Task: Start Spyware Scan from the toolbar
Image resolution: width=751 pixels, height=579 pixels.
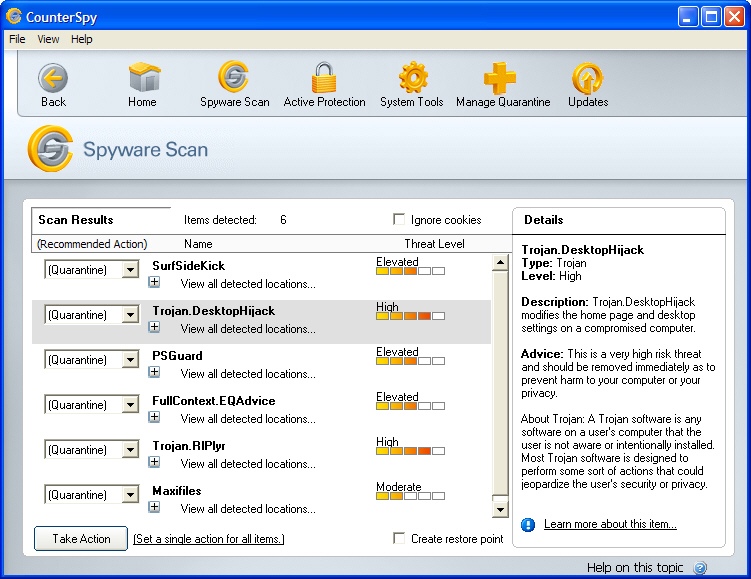Action: coord(234,78)
